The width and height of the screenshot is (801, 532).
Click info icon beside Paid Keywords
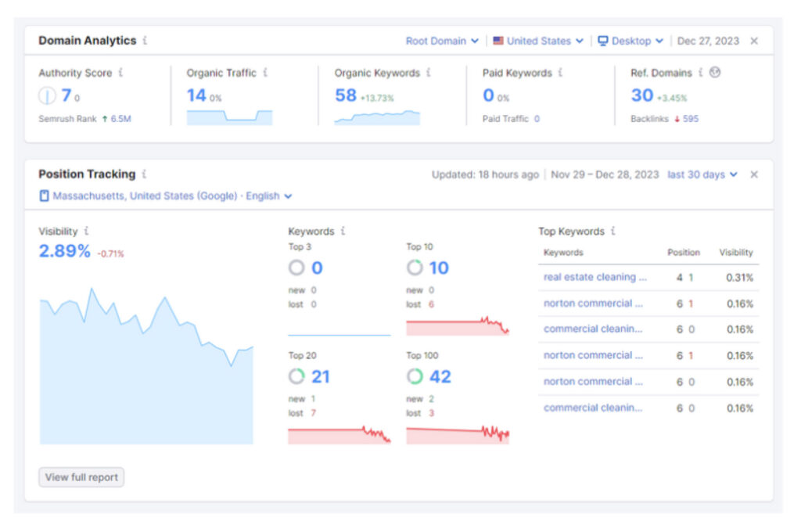[561, 73]
